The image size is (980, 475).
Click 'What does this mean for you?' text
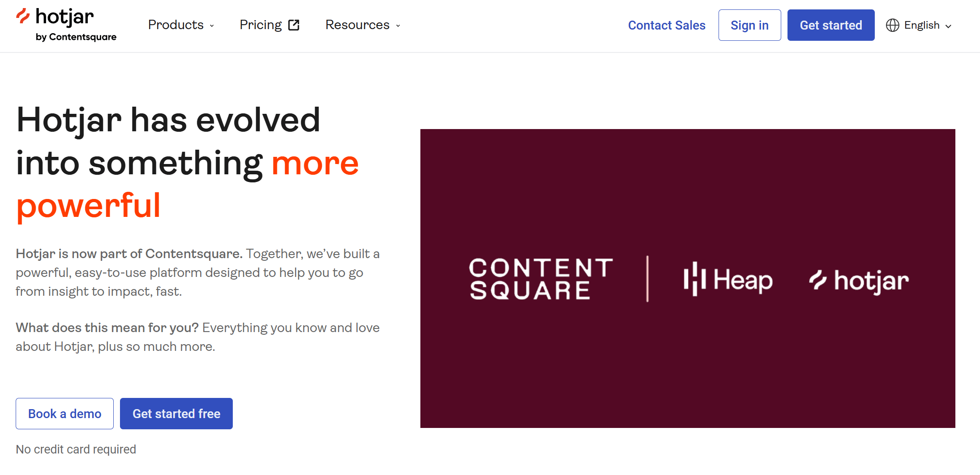pos(107,328)
